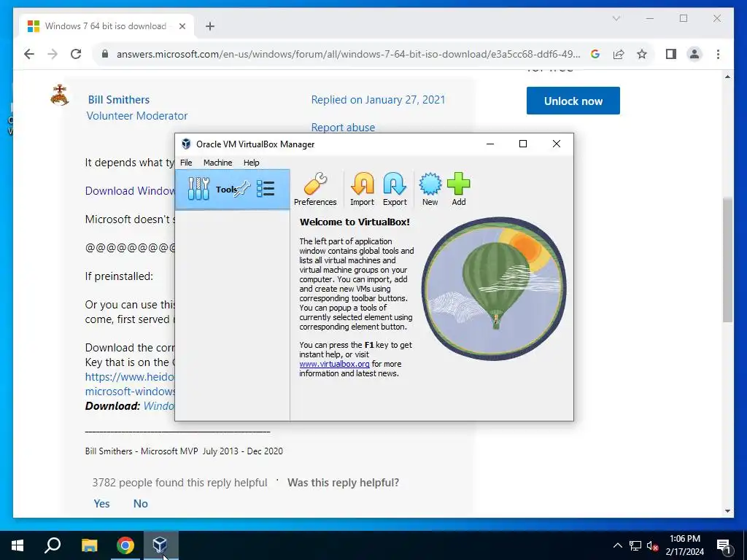Open the Help menu in VirtualBox

(251, 163)
